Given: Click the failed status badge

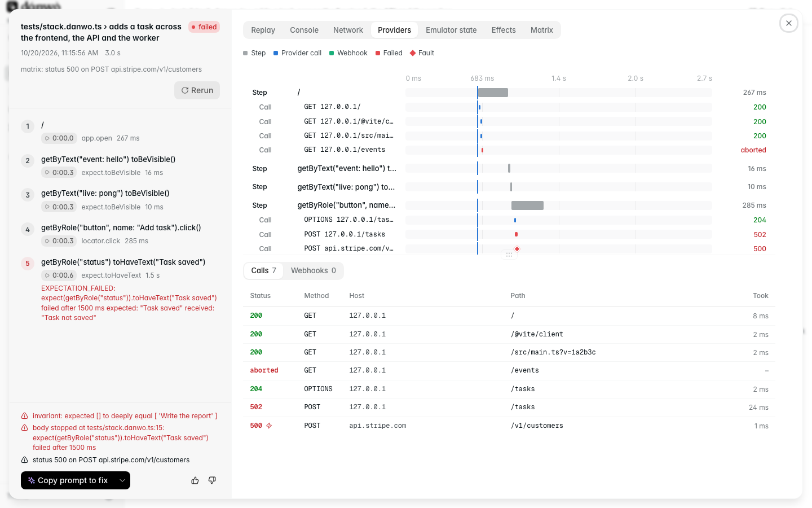Looking at the screenshot, I should (204, 27).
